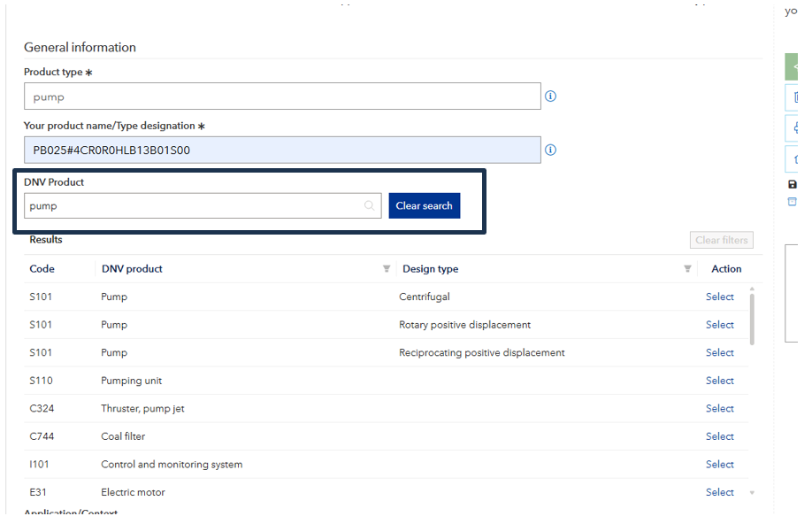Click magnifier icon in DNV Product search

[370, 206]
